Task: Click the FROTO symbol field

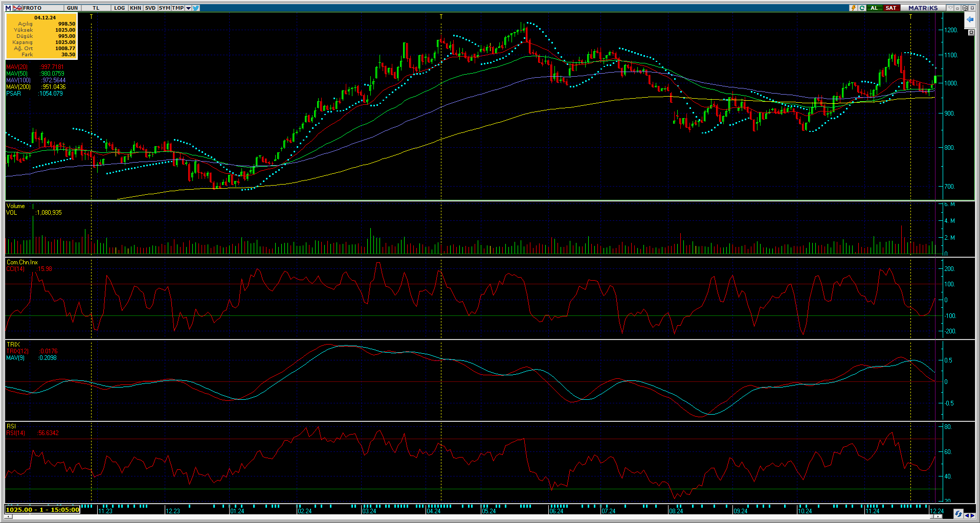Action: point(43,8)
